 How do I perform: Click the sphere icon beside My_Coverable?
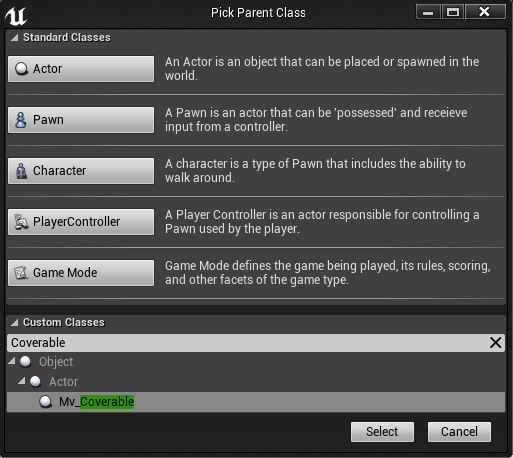point(45,402)
